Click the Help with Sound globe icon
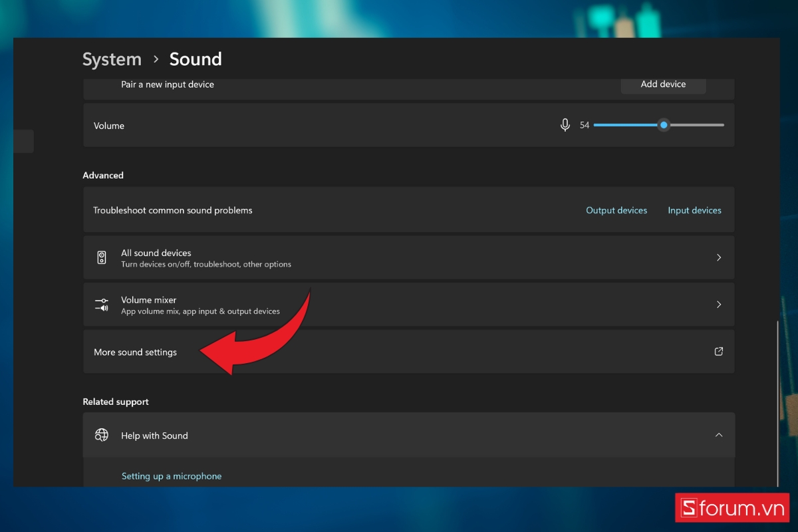 (x=101, y=435)
